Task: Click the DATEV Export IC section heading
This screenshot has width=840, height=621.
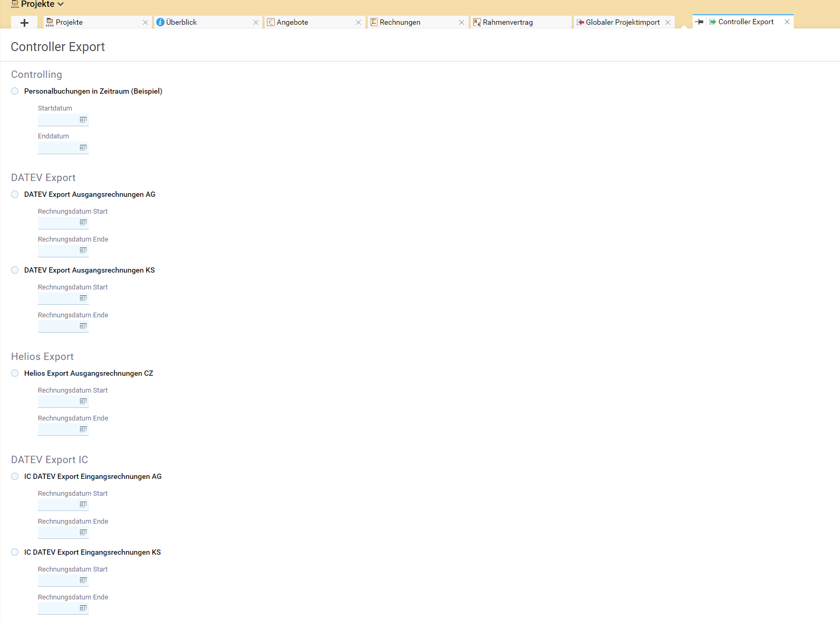Action: pyautogui.click(x=49, y=459)
